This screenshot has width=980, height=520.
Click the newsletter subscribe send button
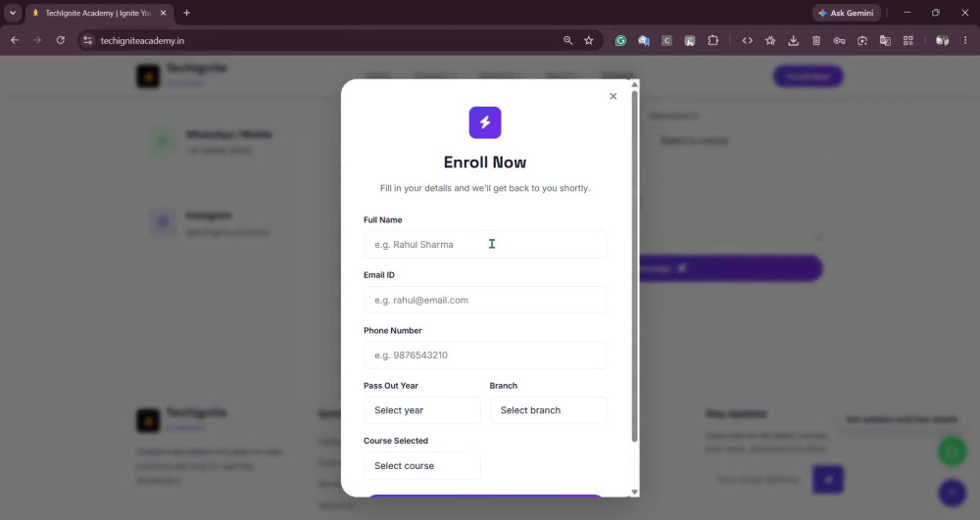coord(828,480)
